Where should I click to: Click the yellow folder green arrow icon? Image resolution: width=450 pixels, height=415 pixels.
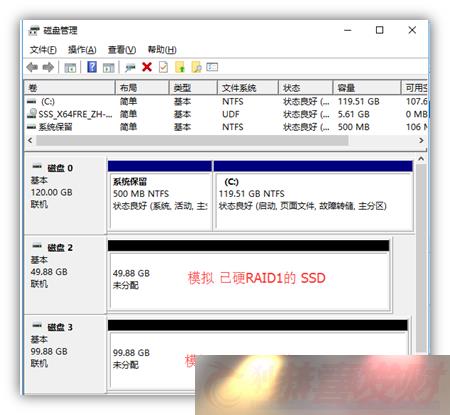(180, 67)
